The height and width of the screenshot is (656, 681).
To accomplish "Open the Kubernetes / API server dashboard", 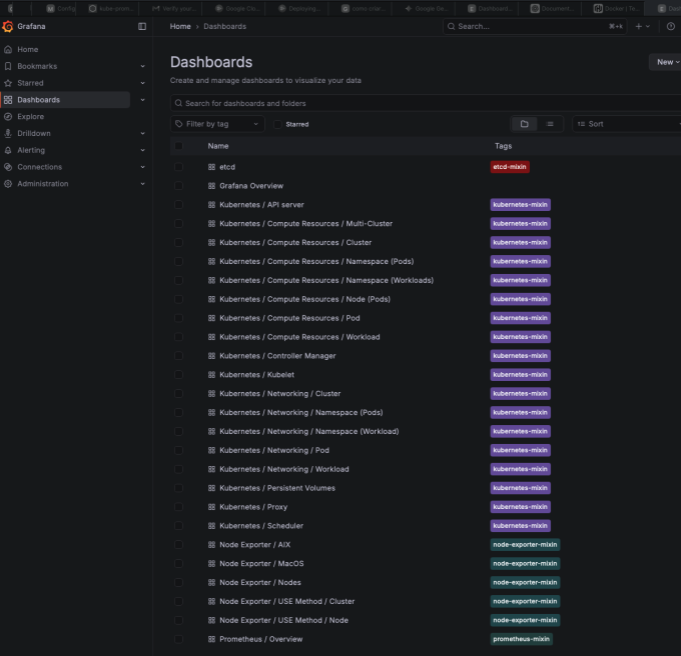I will (261, 205).
